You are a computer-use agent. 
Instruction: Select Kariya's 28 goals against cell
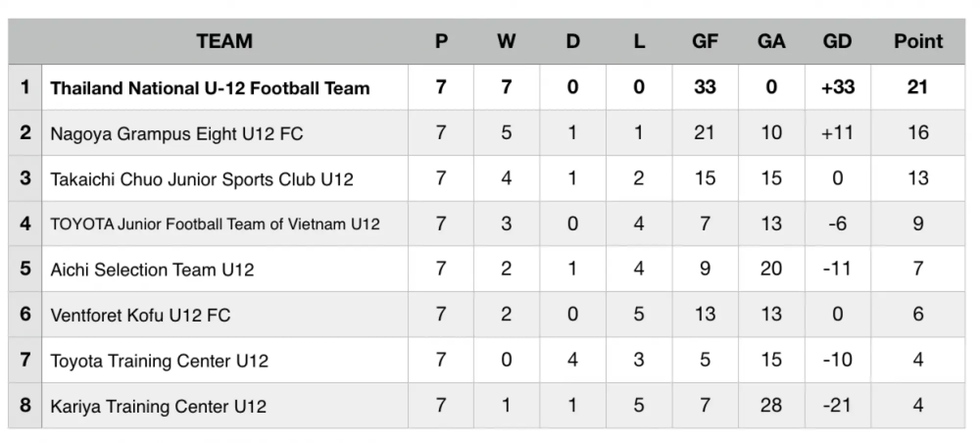pyautogui.click(x=771, y=405)
